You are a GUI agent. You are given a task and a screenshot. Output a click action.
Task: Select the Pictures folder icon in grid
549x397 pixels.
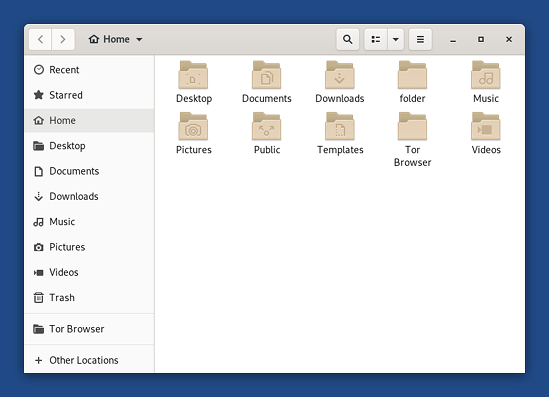[x=194, y=126]
